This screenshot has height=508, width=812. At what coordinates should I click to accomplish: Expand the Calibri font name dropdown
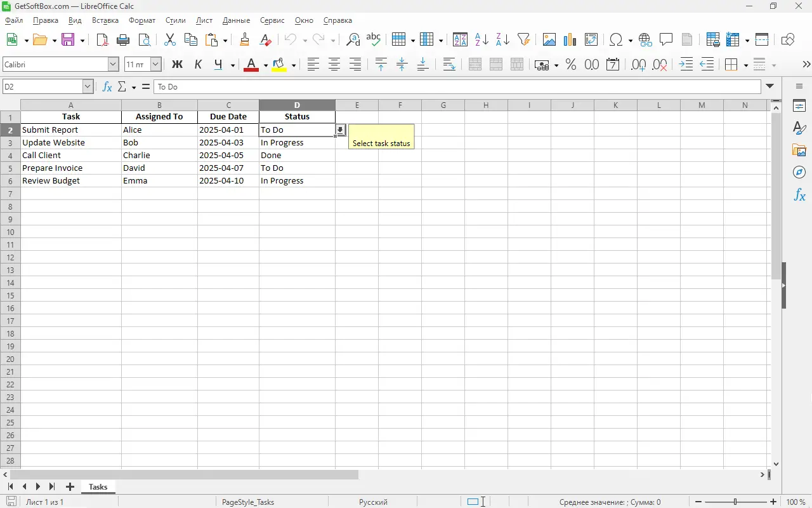[x=113, y=65]
